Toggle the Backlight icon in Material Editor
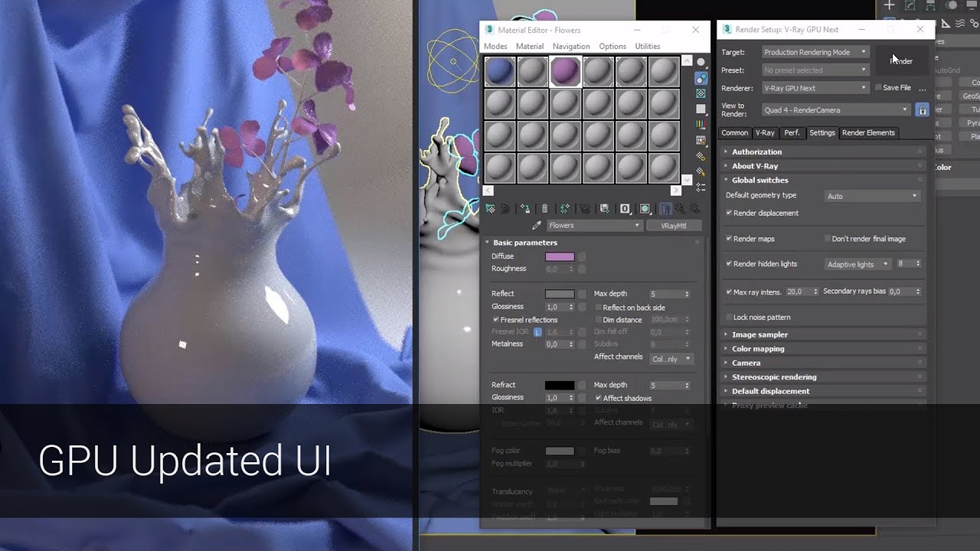Screen dimensions: 980x551 [x=701, y=78]
